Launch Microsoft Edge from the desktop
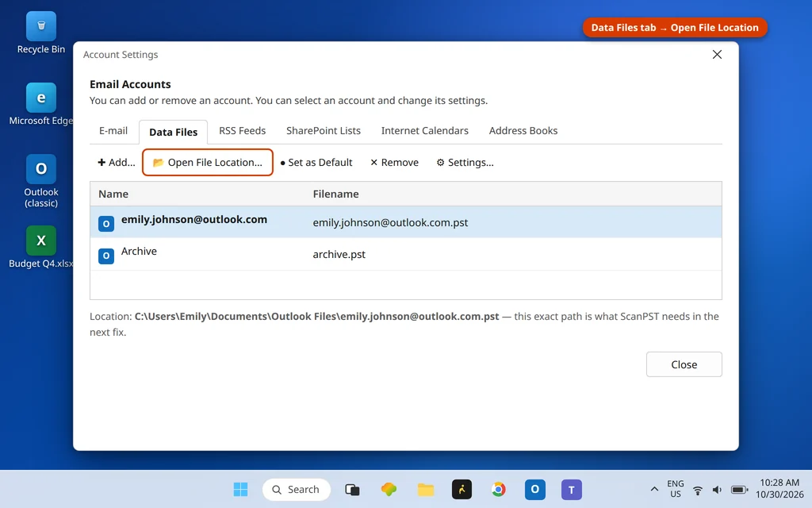The height and width of the screenshot is (508, 812). coord(41,104)
